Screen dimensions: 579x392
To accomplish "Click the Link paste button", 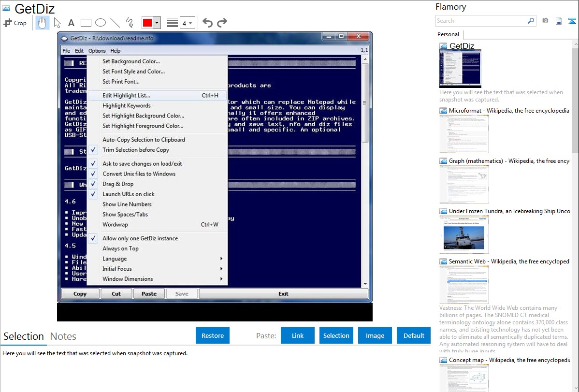I will click(x=298, y=335).
